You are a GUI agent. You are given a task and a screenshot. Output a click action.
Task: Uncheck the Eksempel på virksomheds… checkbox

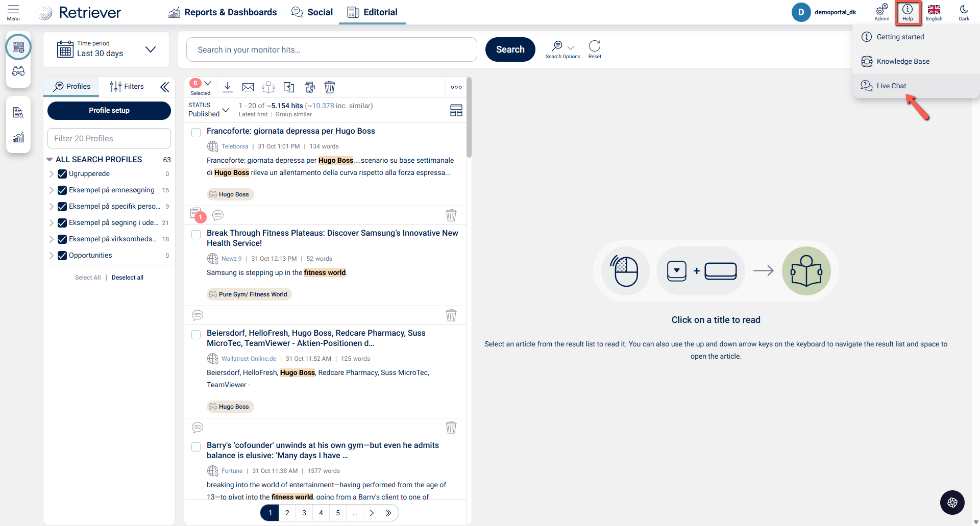coord(62,239)
